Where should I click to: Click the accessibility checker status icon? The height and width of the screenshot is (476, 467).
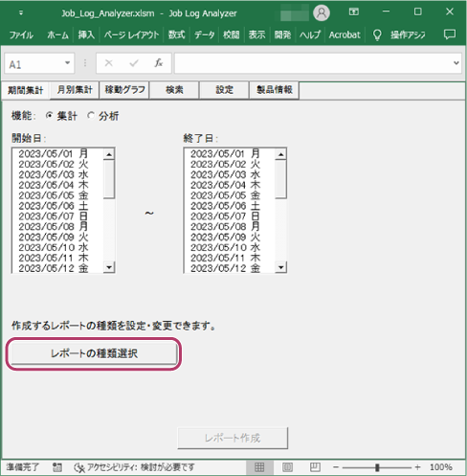(79, 467)
